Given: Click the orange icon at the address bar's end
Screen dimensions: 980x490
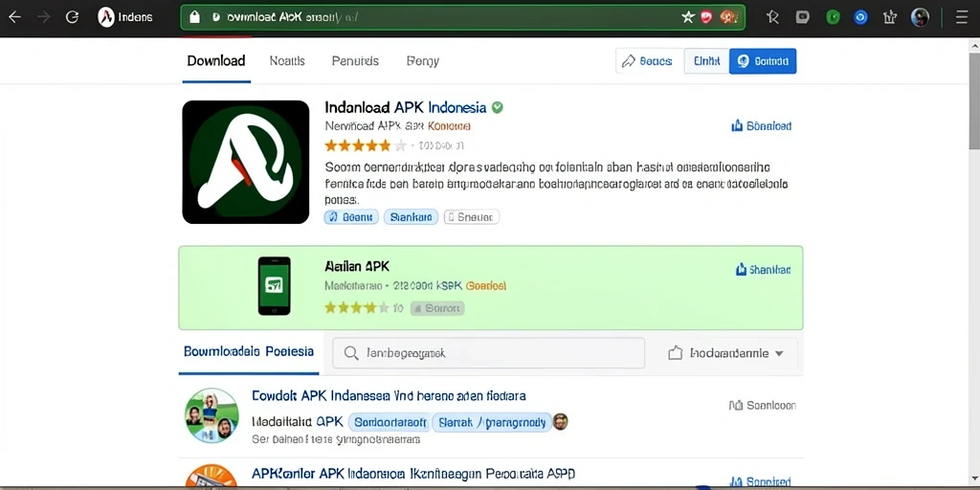Looking at the screenshot, I should pos(727,17).
